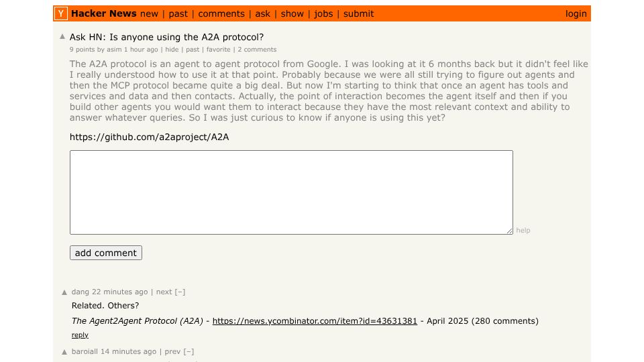Hide this story
The height and width of the screenshot is (362, 644).
click(172, 49)
